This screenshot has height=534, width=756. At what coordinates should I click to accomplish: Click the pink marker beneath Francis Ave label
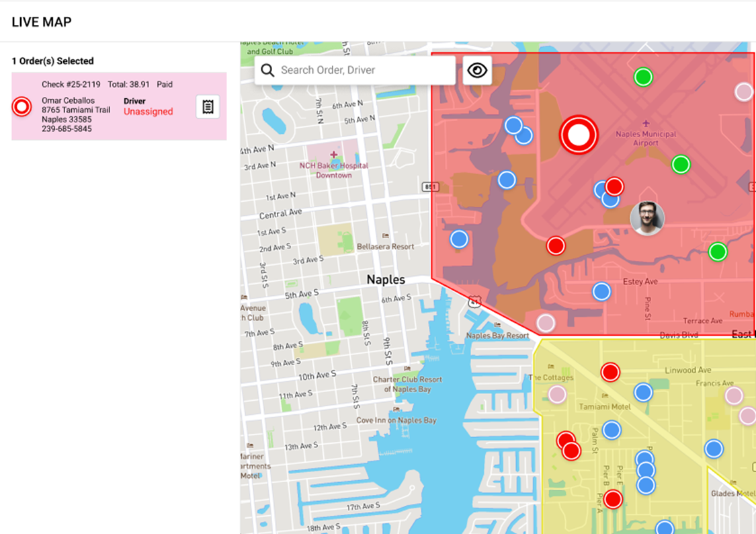(734, 395)
